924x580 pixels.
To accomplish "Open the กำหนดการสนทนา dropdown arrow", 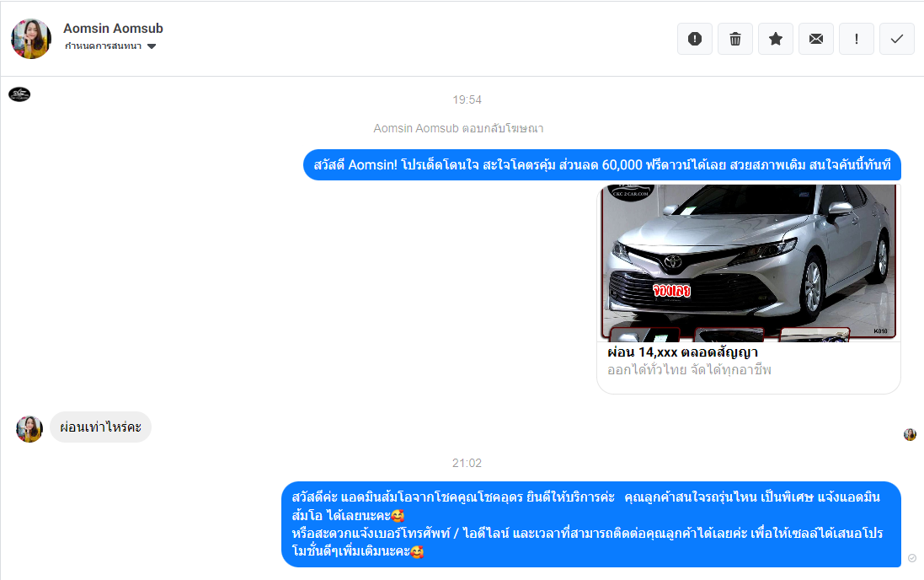I will (x=152, y=46).
